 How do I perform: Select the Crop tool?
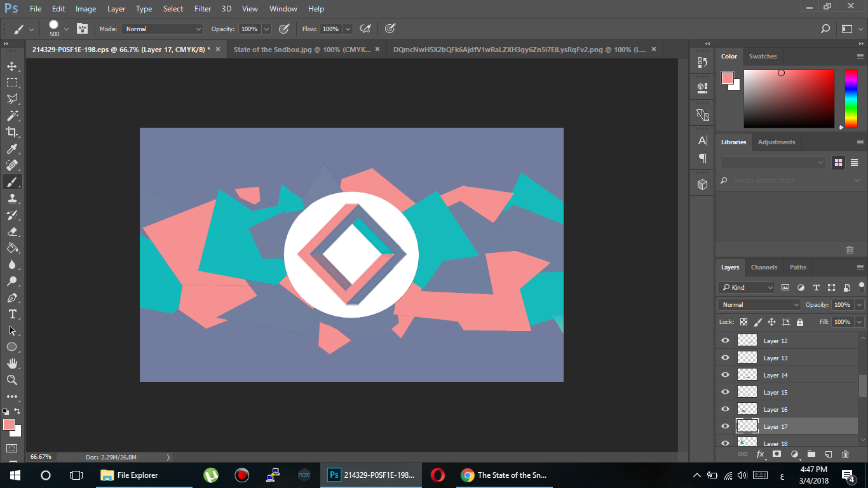coord(13,132)
